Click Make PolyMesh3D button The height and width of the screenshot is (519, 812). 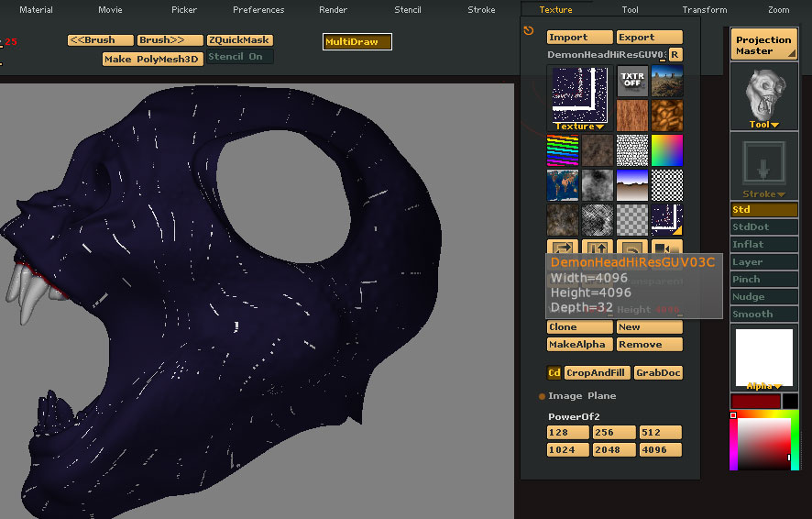click(x=153, y=59)
